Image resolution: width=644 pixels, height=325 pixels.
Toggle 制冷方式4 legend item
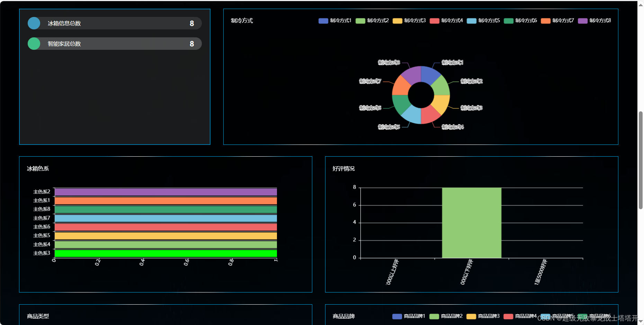pos(446,21)
